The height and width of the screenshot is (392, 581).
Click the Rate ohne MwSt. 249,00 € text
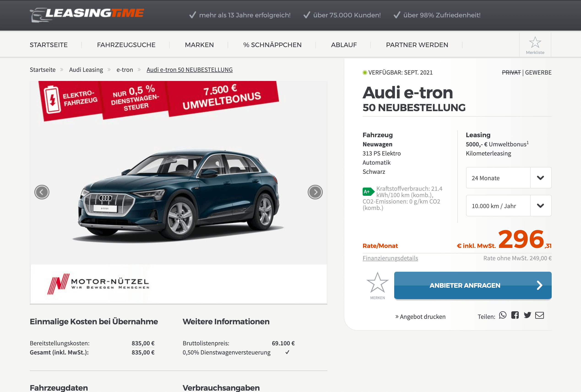(x=517, y=258)
